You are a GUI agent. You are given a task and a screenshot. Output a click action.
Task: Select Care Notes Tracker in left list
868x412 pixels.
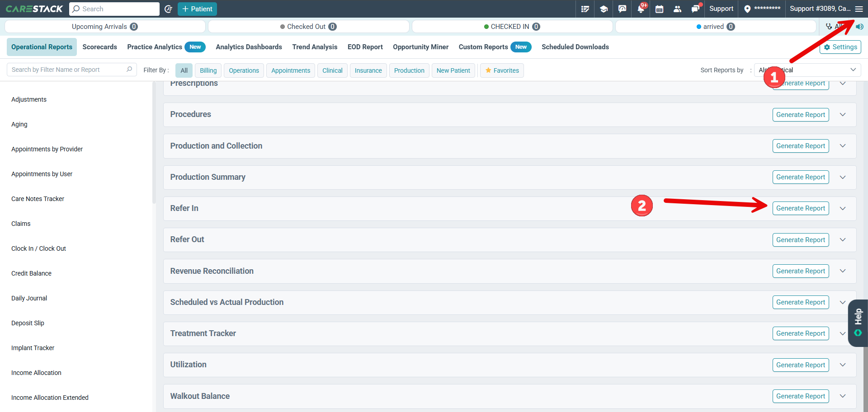click(x=38, y=199)
